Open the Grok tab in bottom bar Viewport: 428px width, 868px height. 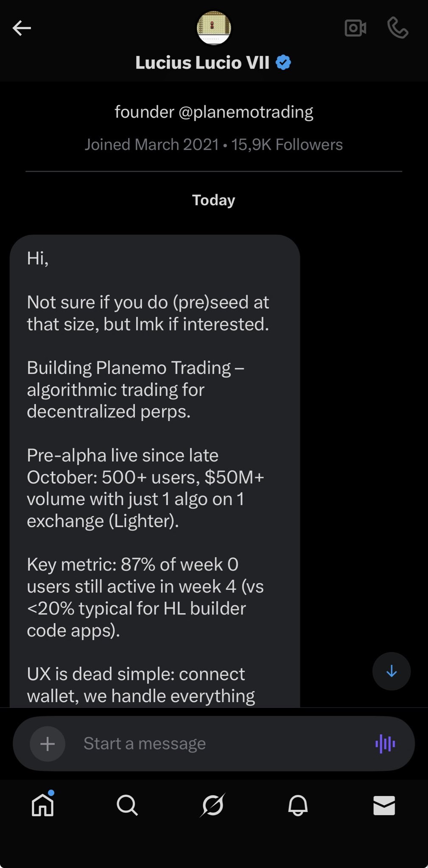[x=213, y=805]
